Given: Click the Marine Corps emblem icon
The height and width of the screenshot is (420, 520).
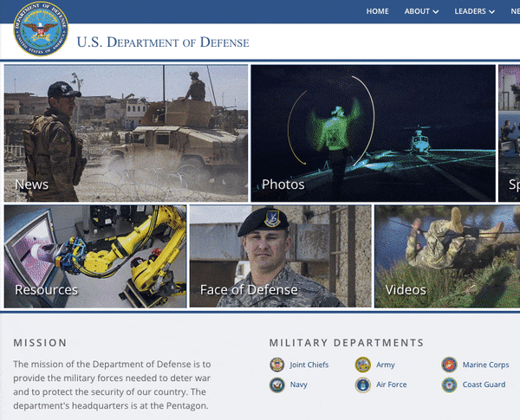Looking at the screenshot, I should point(449,365).
